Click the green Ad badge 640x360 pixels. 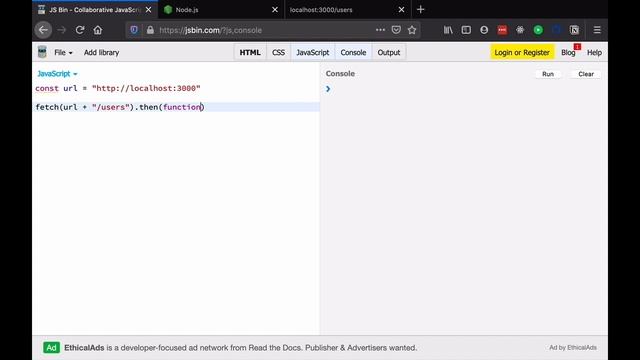pyautogui.click(x=51, y=348)
